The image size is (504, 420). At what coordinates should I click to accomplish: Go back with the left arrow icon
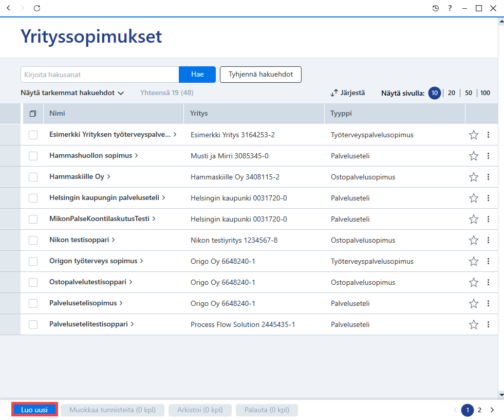9,8
